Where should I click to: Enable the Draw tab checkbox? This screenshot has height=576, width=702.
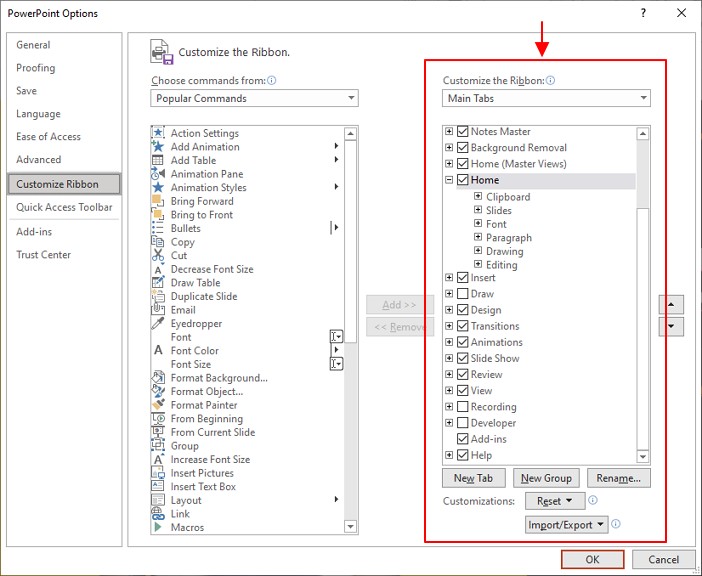click(x=463, y=294)
